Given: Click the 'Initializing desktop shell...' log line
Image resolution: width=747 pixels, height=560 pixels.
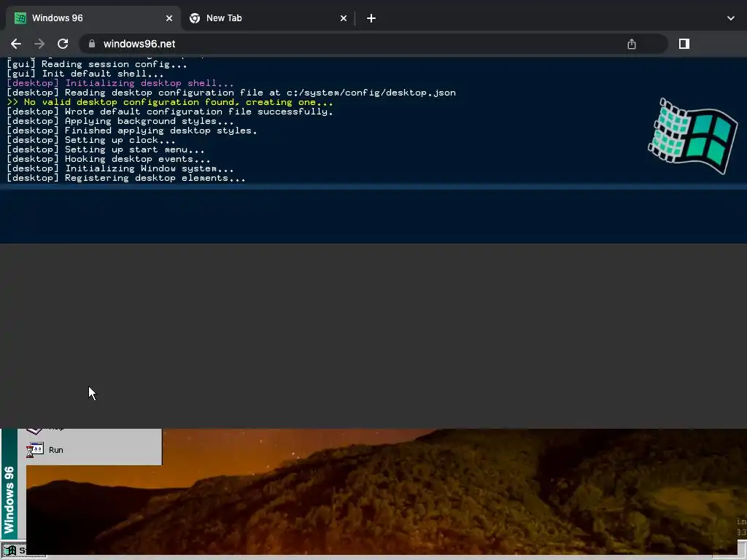Looking at the screenshot, I should pos(120,83).
